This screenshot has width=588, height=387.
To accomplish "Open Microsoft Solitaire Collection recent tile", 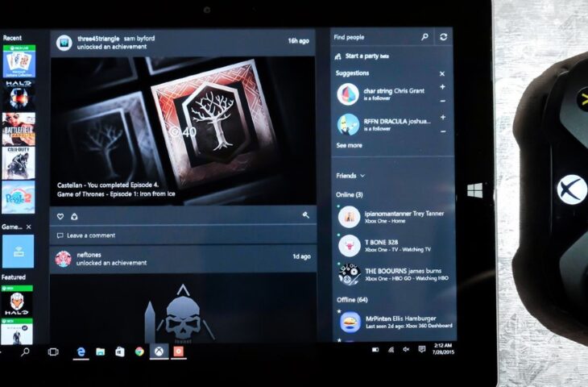I will pos(19,61).
